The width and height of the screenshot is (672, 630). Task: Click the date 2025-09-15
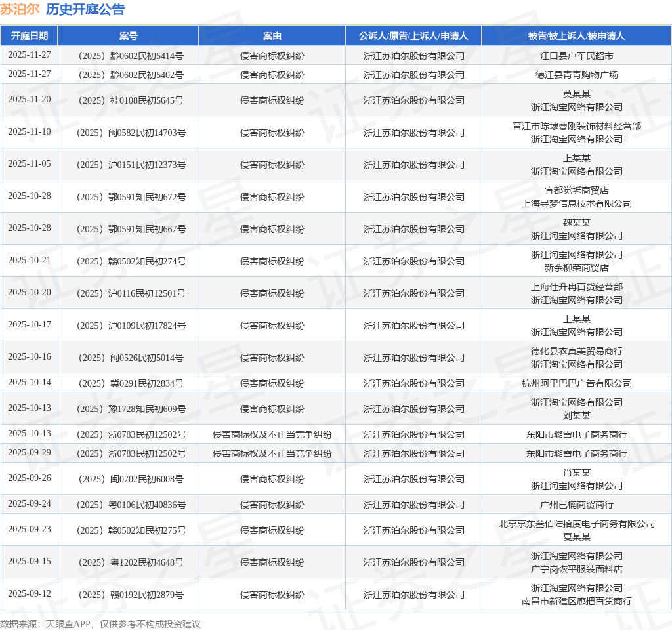[x=29, y=562]
